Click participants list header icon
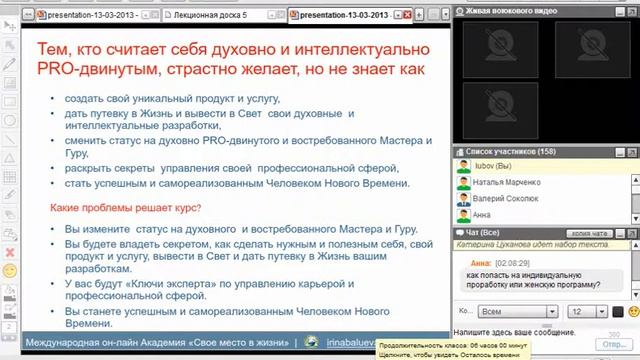The height and width of the screenshot is (360, 640). 460,152
